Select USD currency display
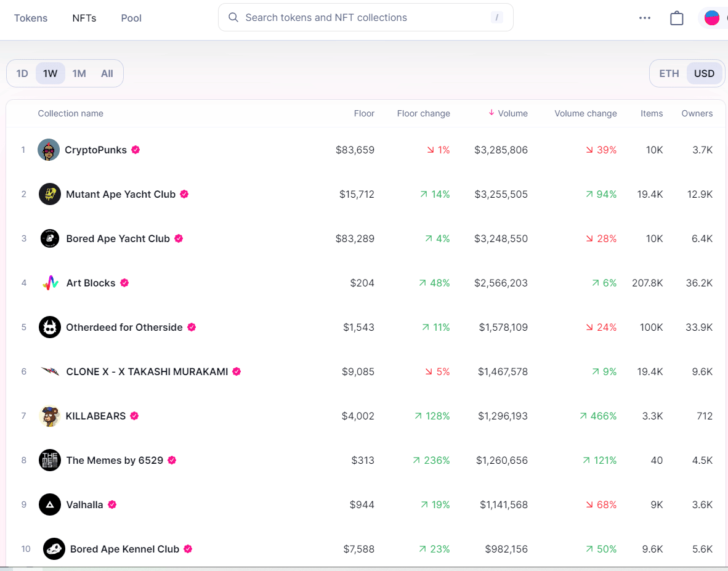 [x=705, y=73]
